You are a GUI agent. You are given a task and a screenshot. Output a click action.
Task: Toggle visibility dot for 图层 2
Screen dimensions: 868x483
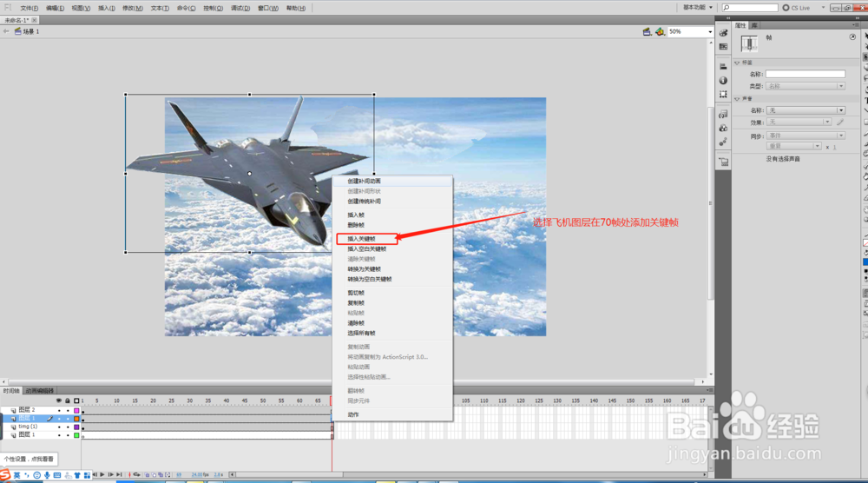tap(59, 410)
